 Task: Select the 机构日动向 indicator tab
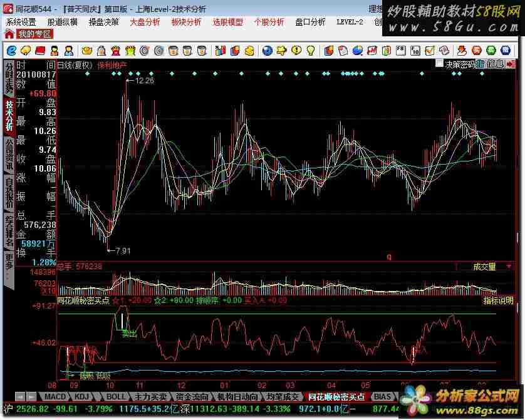(237, 397)
